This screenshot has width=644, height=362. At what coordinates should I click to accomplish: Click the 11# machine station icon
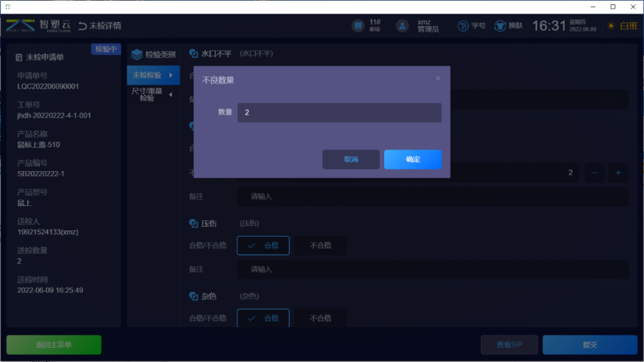click(x=358, y=26)
